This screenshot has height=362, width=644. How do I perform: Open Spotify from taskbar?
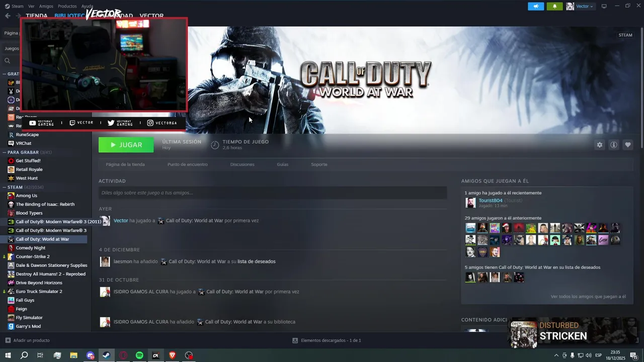[x=139, y=355]
